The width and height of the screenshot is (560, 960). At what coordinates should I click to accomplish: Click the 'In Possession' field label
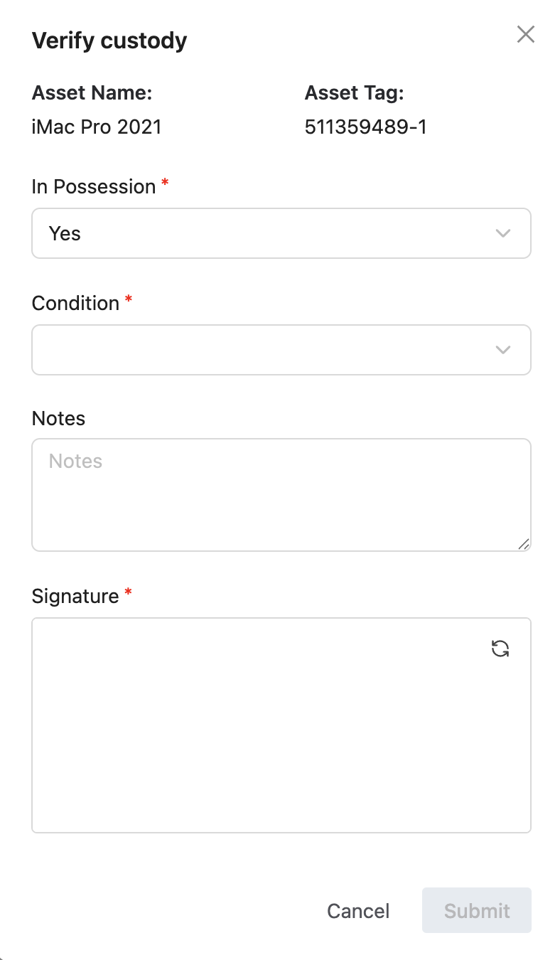[94, 186]
